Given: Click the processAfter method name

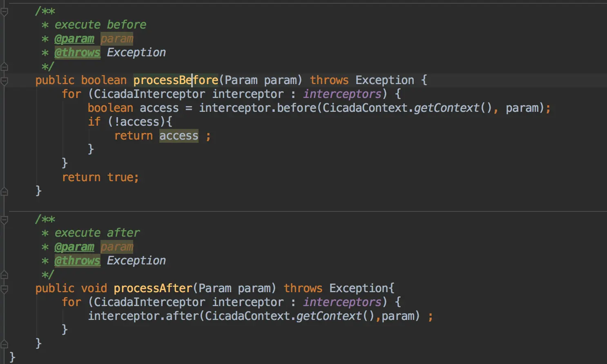Looking at the screenshot, I should coord(153,288).
